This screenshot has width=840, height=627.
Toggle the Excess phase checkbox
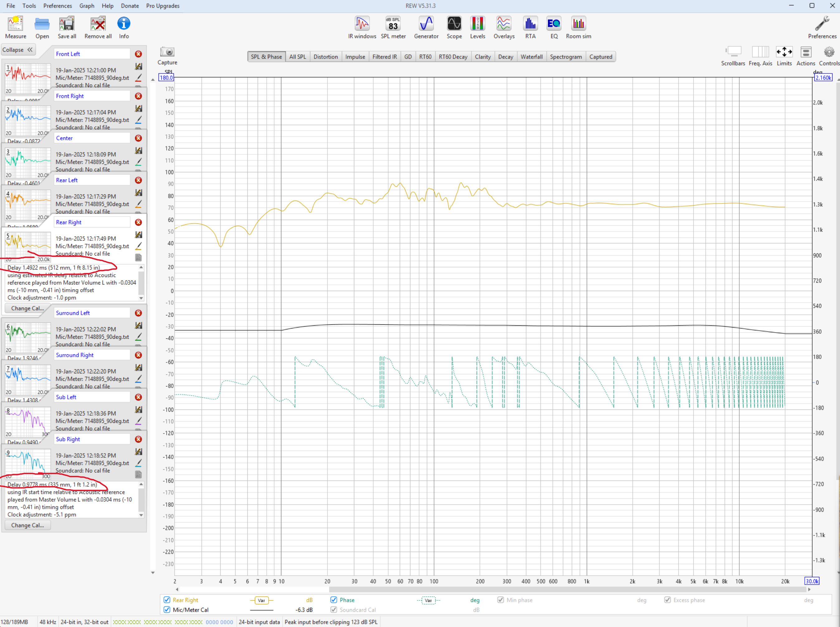667,600
